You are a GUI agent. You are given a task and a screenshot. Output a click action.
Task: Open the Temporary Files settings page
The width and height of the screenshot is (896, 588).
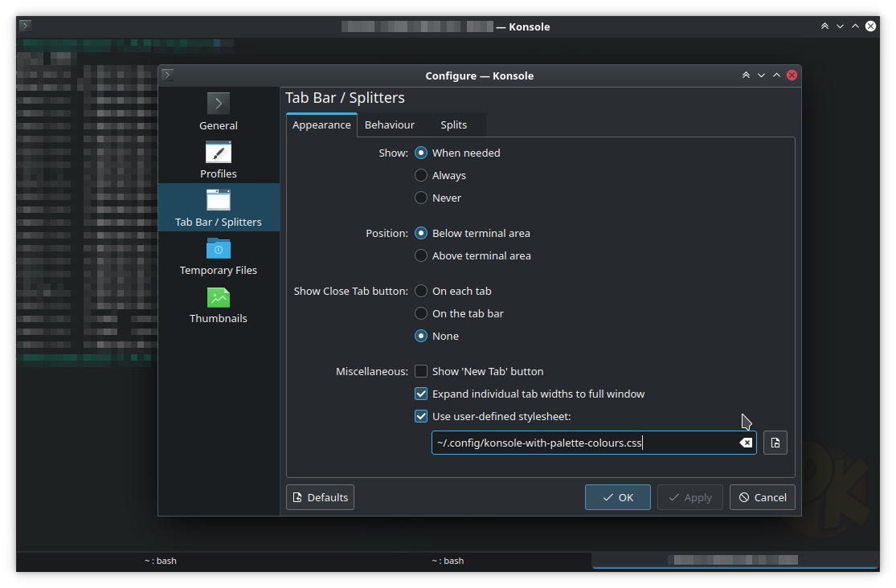pos(219,256)
